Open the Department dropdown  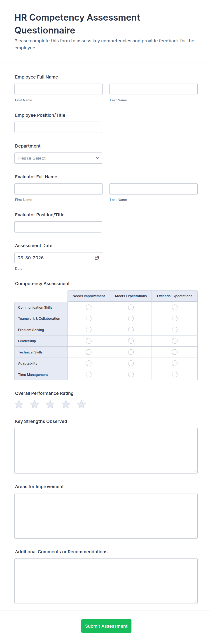tap(58, 158)
